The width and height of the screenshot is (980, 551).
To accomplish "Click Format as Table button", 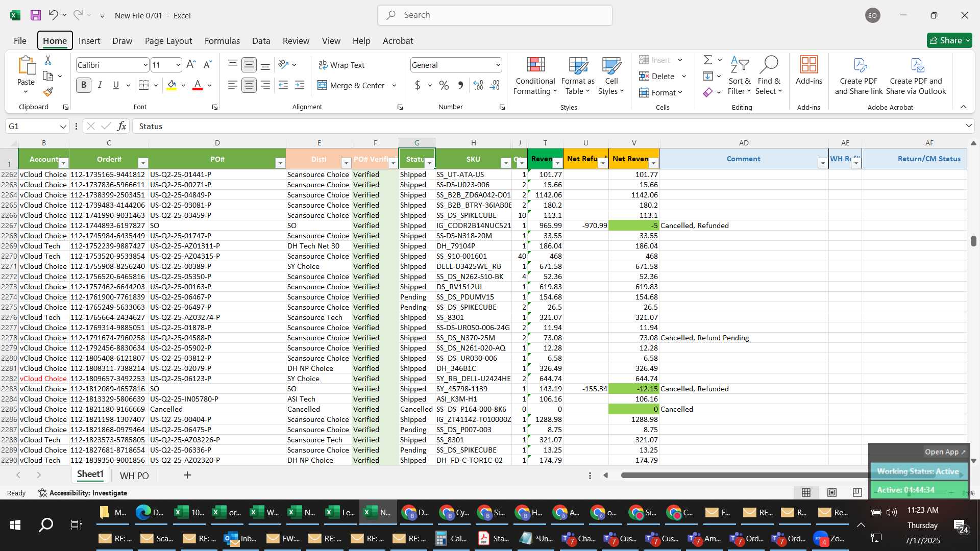I will coord(578,76).
